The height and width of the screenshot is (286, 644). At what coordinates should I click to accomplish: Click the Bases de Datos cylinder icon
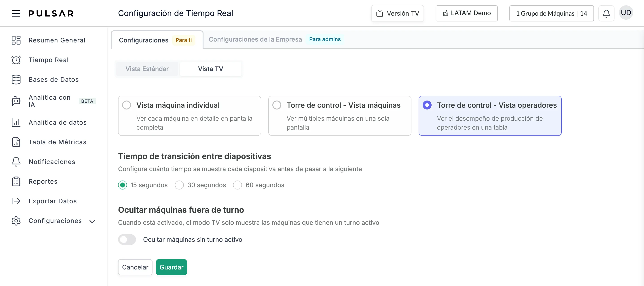tap(16, 79)
